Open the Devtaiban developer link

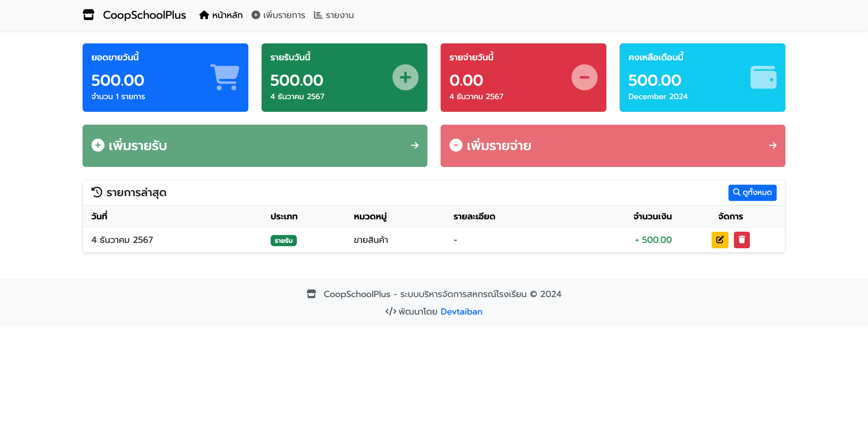click(x=461, y=312)
